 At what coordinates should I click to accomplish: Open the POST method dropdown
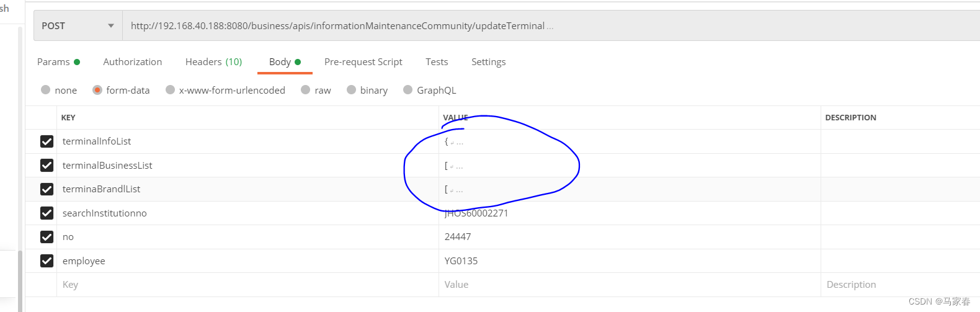(x=78, y=26)
